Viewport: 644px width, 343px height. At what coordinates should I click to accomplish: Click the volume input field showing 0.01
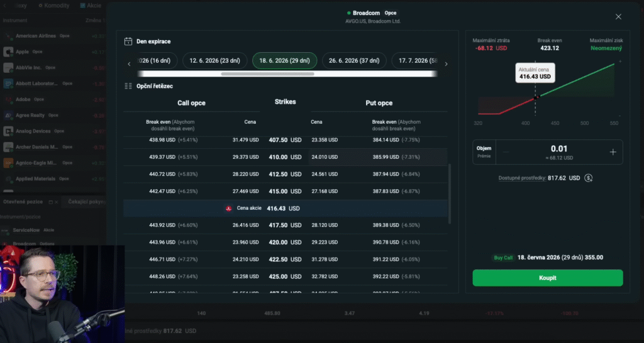559,152
